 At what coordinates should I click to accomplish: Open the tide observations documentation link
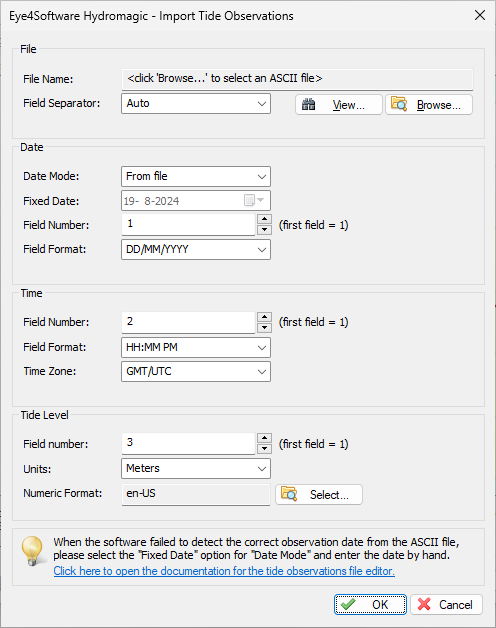pyautogui.click(x=224, y=571)
